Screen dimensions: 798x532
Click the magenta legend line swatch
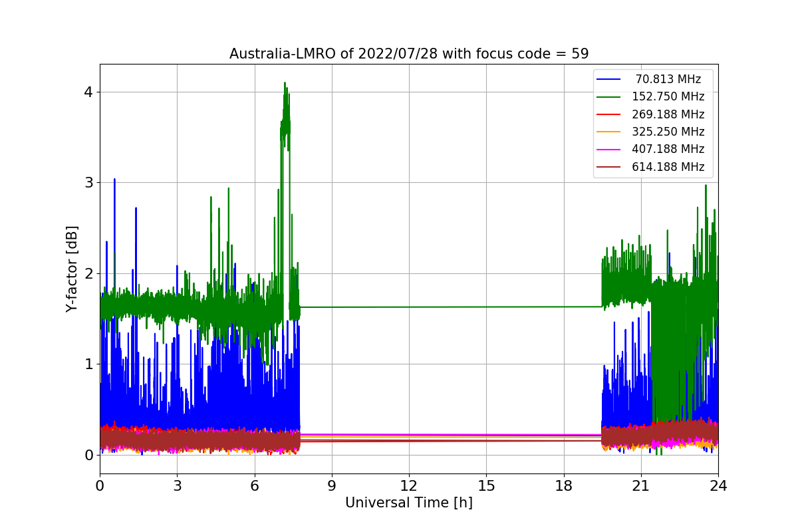tap(608, 150)
